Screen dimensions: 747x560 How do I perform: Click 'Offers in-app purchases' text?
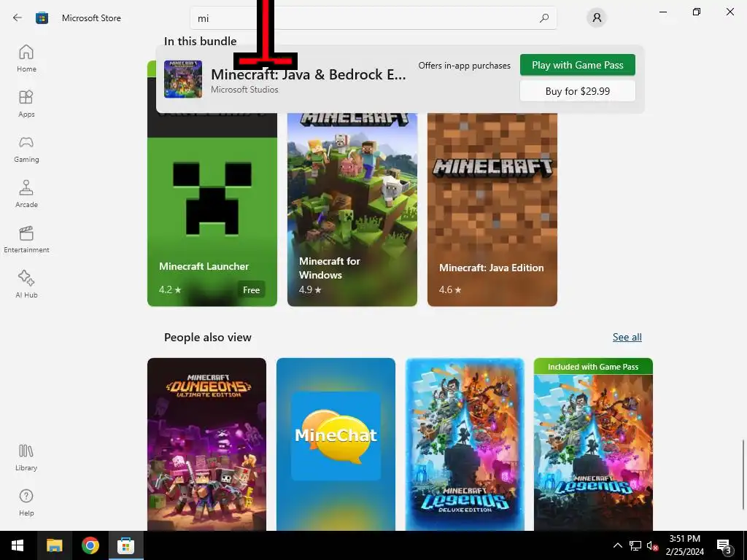465,65
